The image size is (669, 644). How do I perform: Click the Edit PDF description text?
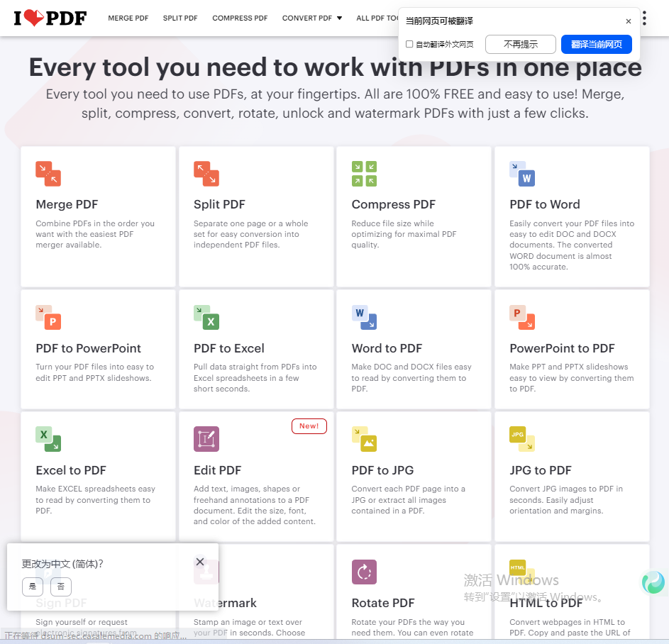pos(255,505)
